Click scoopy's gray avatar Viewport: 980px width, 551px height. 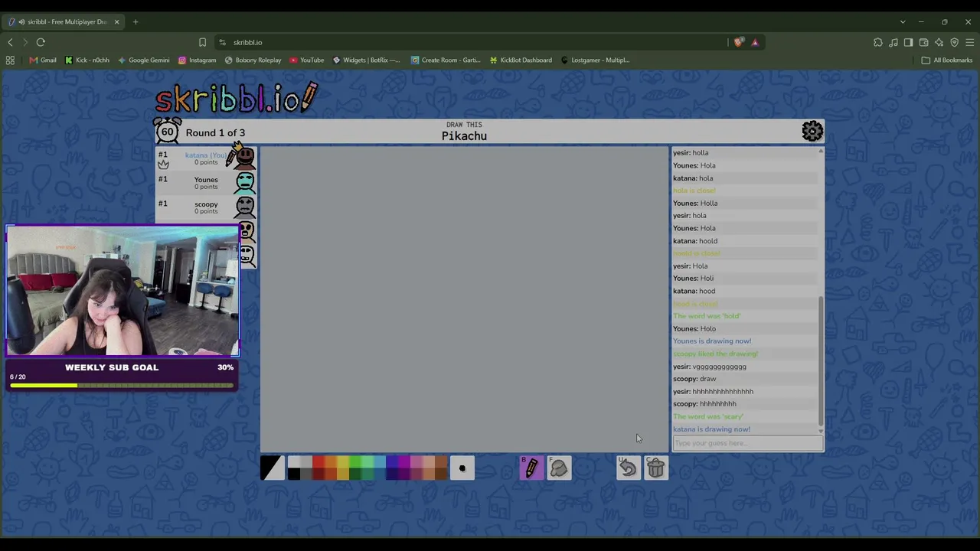tap(245, 207)
